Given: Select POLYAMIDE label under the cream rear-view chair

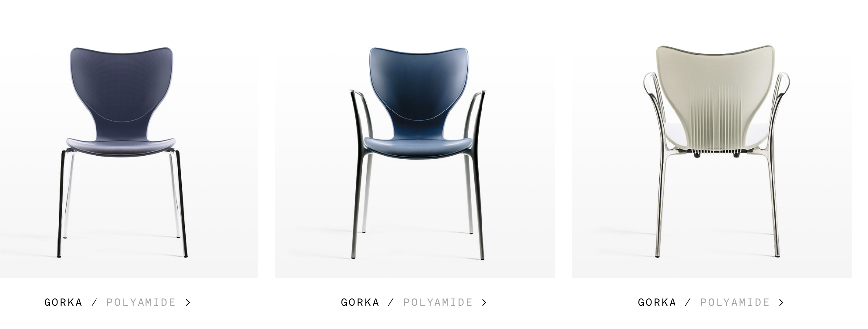Looking at the screenshot, I should coord(735,302).
